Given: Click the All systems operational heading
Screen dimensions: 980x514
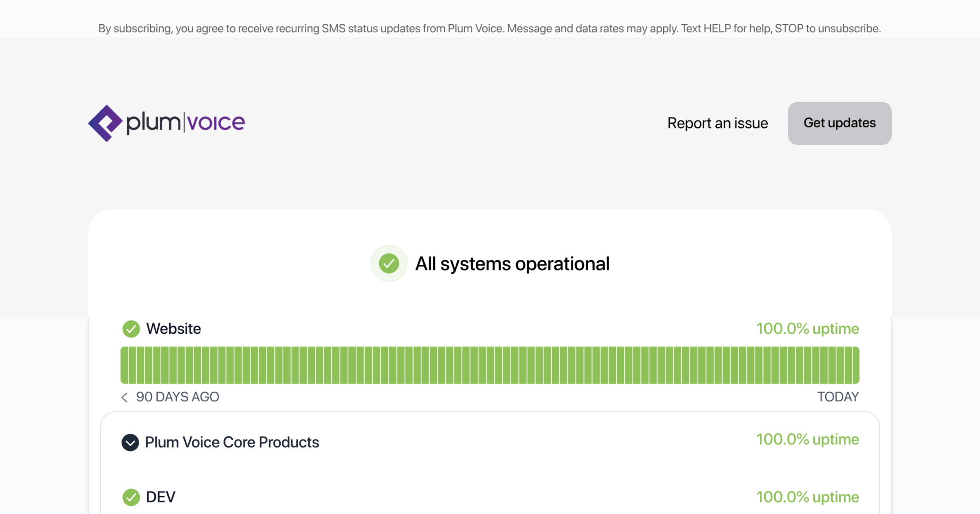Looking at the screenshot, I should 512,264.
